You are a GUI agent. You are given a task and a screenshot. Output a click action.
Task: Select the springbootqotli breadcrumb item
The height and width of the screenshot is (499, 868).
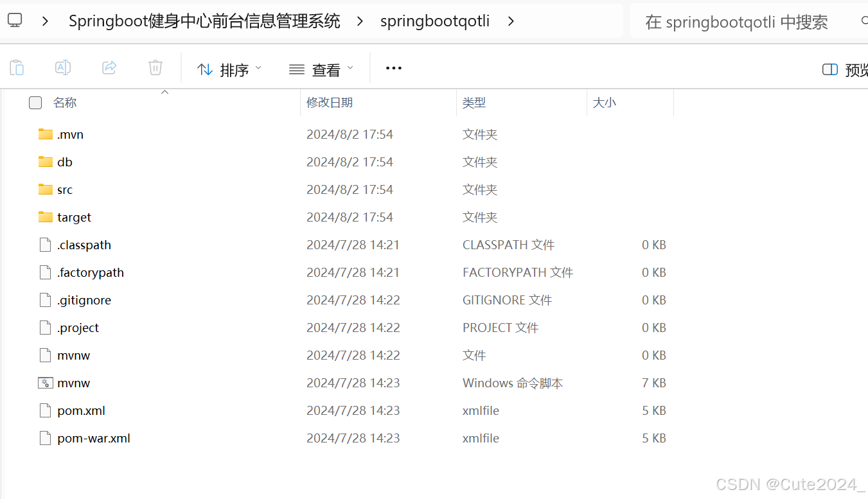pyautogui.click(x=435, y=21)
